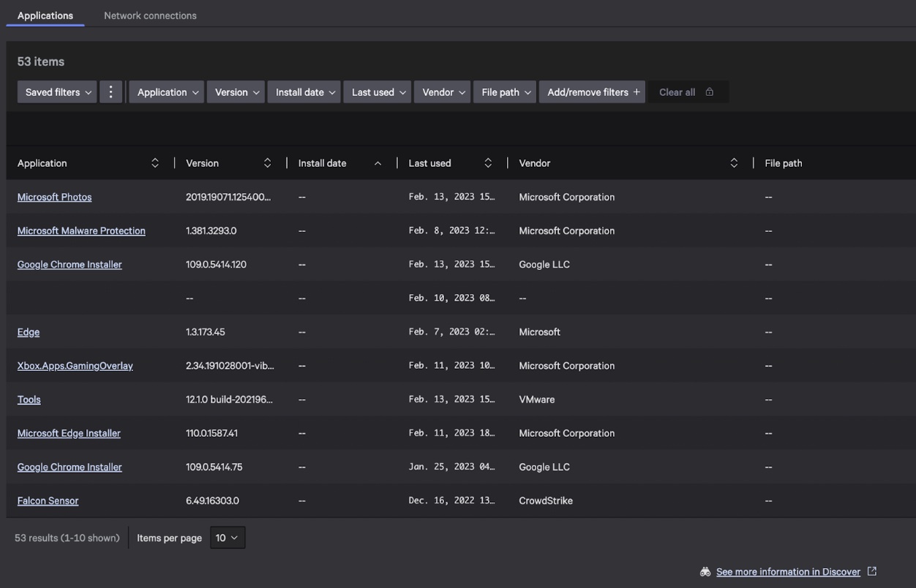Click the Add/remove filters button
This screenshot has width=916, height=588.
(x=593, y=92)
